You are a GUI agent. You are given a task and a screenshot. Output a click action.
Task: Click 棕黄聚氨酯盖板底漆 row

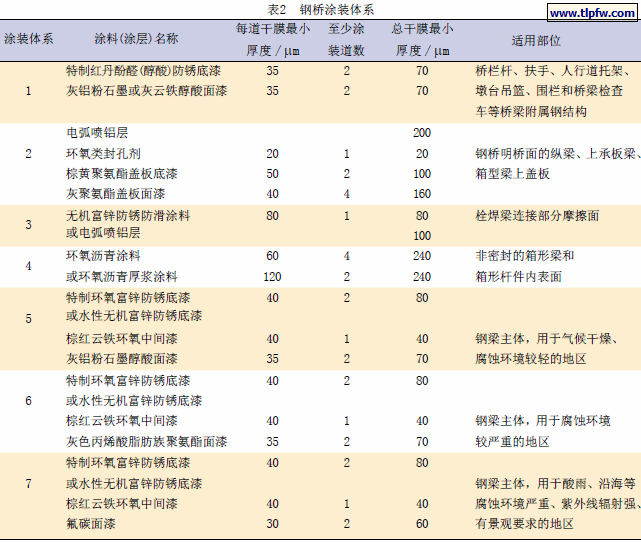click(x=122, y=174)
